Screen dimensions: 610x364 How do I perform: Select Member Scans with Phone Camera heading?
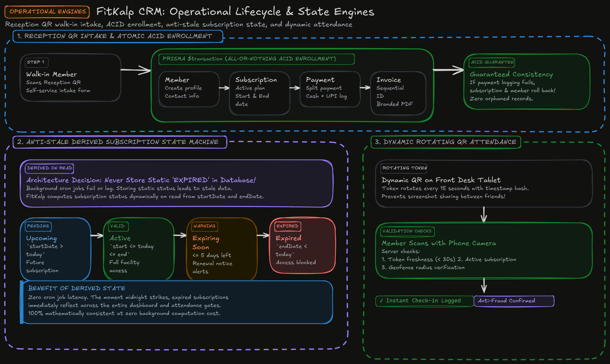(439, 243)
